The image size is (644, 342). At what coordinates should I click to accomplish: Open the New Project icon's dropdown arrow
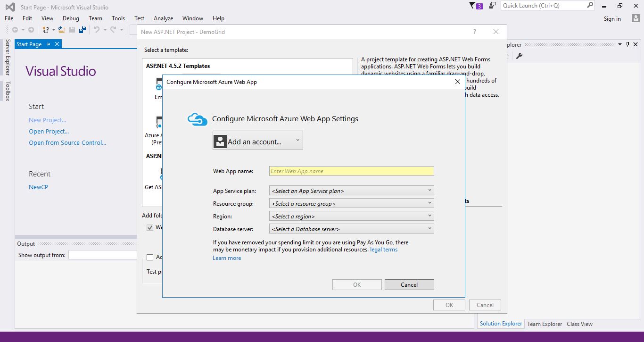click(53, 30)
